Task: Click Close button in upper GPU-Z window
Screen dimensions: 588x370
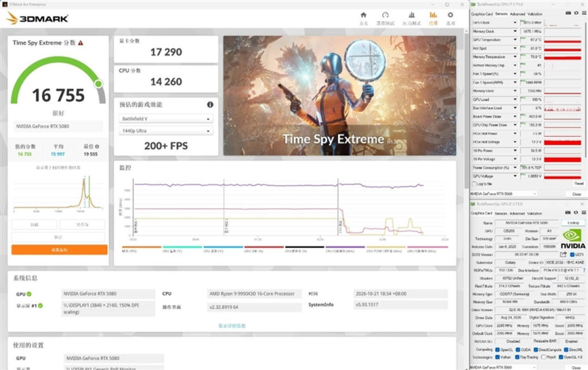Action: click(577, 194)
